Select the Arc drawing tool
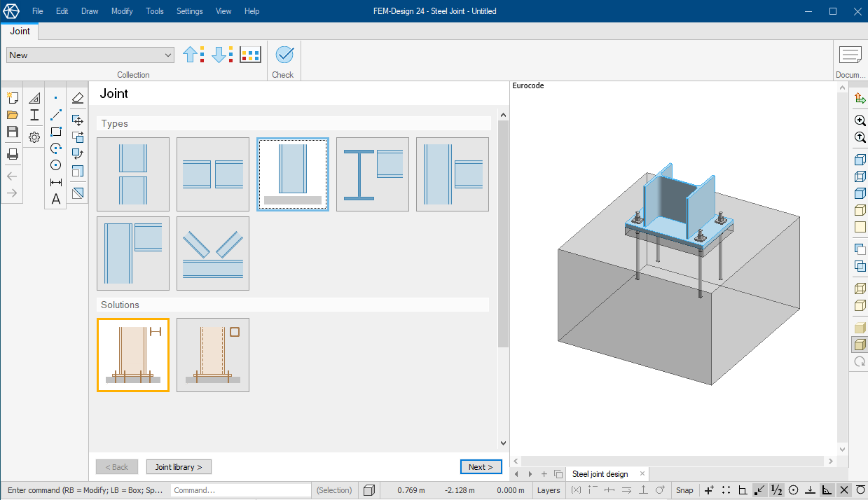This screenshot has width=868, height=500. (56, 148)
